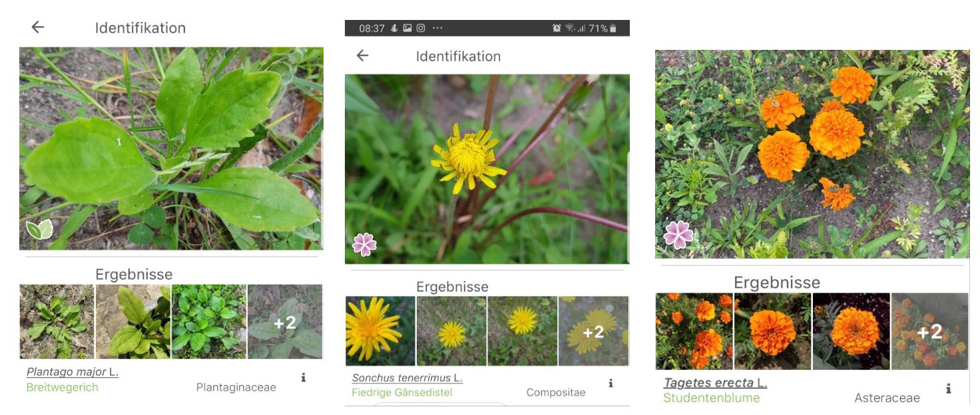Screen dimensions: 980x415
Task: Open info for Sonchus tenerrimus
Action: pos(611,383)
